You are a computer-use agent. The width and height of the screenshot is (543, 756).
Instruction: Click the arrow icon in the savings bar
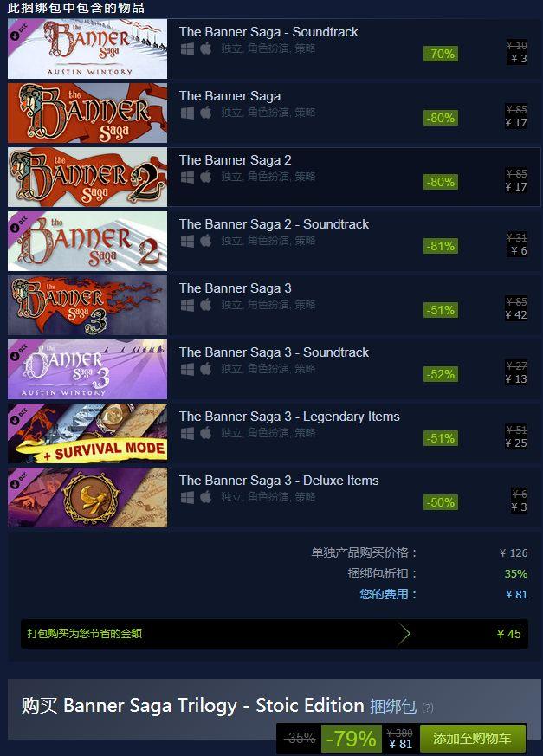click(404, 634)
